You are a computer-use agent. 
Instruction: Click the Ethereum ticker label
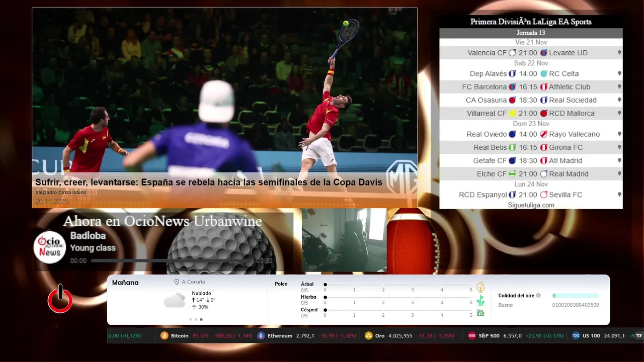pyautogui.click(x=280, y=336)
